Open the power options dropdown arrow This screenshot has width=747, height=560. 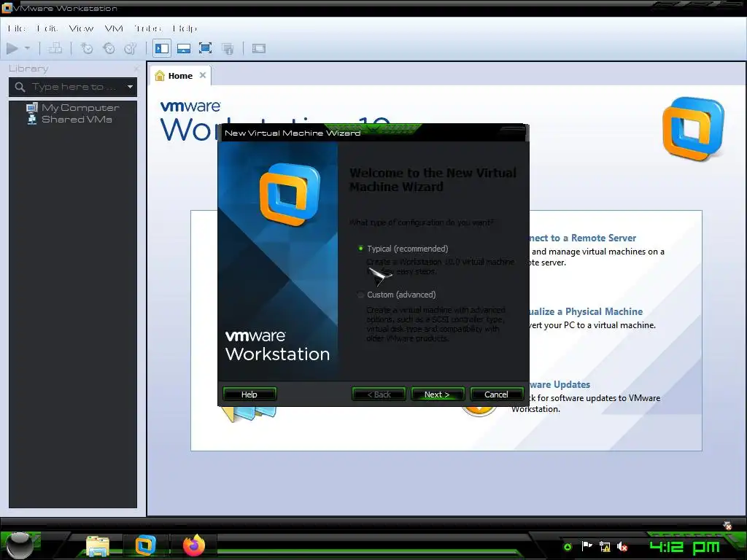27,48
